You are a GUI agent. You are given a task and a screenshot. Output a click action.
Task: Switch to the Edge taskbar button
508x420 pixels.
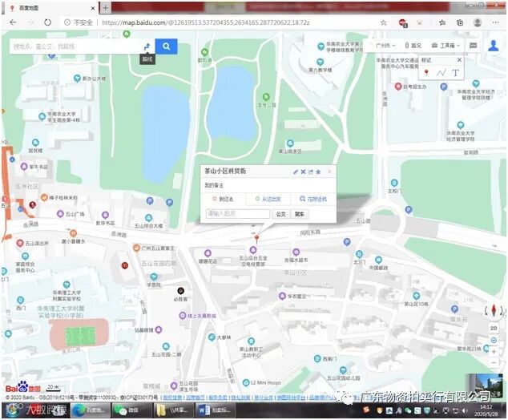pos(91,410)
